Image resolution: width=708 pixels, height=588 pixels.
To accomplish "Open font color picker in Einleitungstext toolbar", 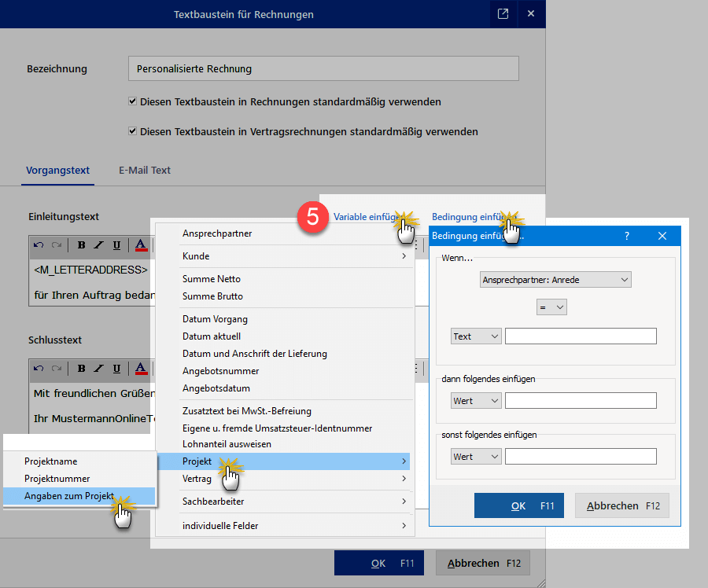I will click(x=141, y=245).
